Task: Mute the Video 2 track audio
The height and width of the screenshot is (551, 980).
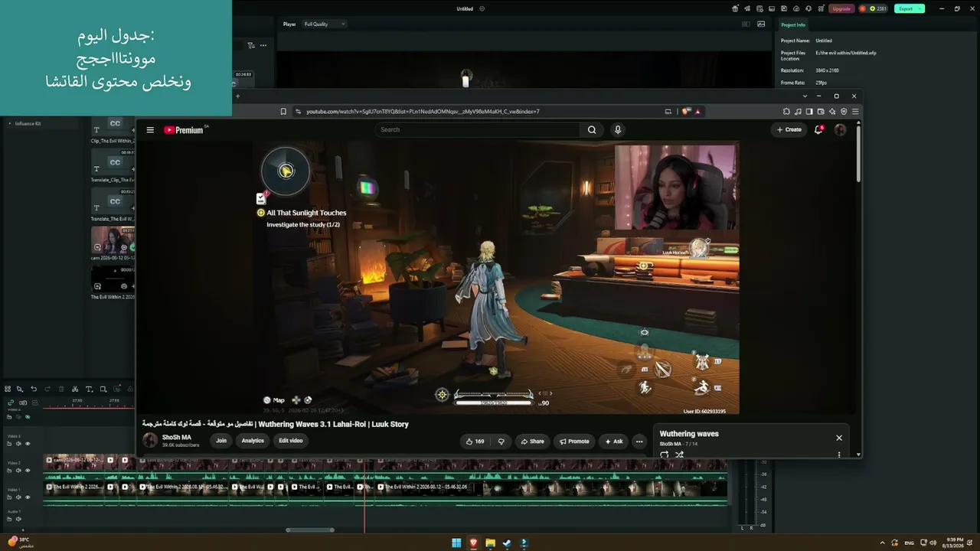Action: point(18,471)
